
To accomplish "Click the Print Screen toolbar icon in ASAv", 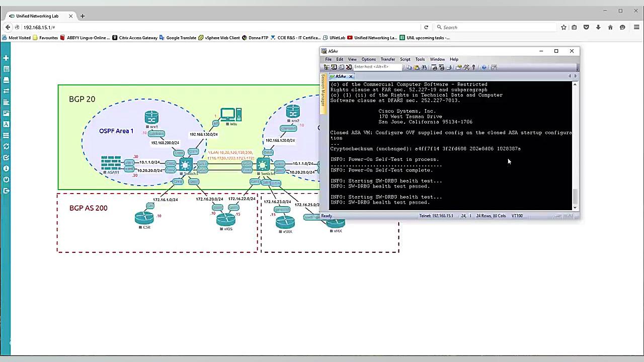I will pos(434,67).
